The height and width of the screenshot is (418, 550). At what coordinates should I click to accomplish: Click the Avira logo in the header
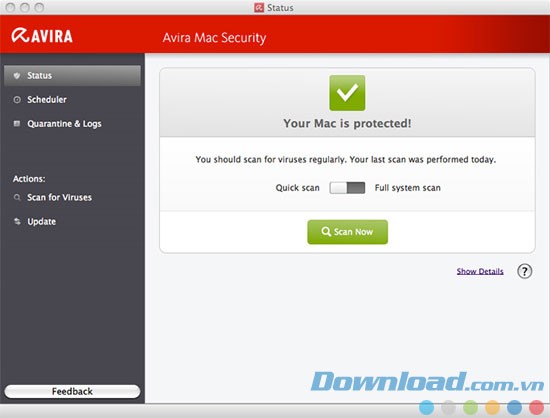pyautogui.click(x=42, y=36)
